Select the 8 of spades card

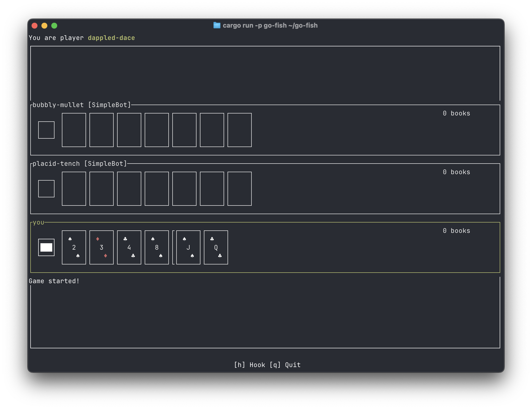pyautogui.click(x=157, y=247)
